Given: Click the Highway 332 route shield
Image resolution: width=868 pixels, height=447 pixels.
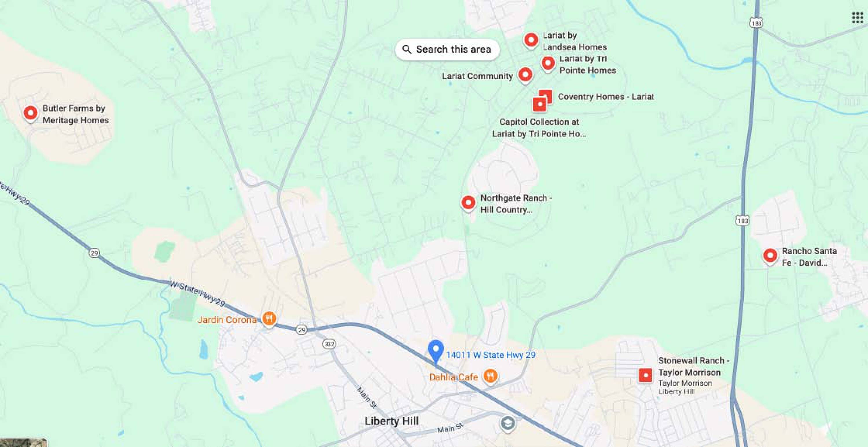Looking at the screenshot, I should point(329,344).
